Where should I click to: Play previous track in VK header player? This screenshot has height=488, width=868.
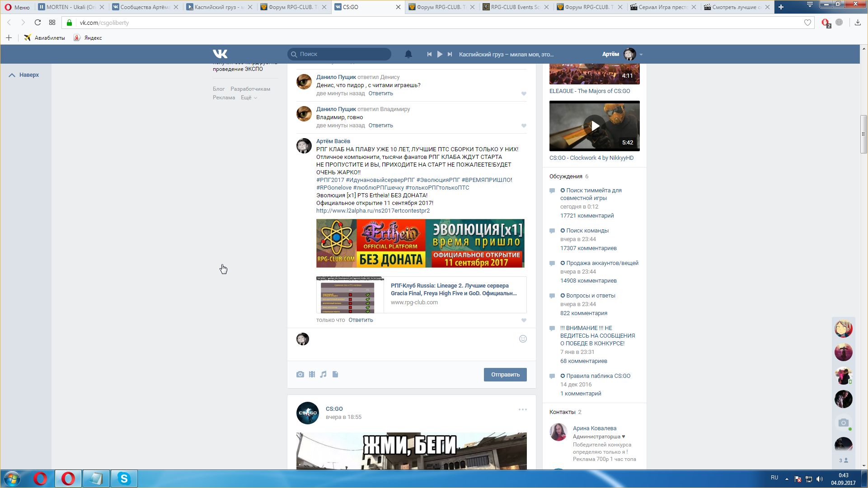click(429, 54)
